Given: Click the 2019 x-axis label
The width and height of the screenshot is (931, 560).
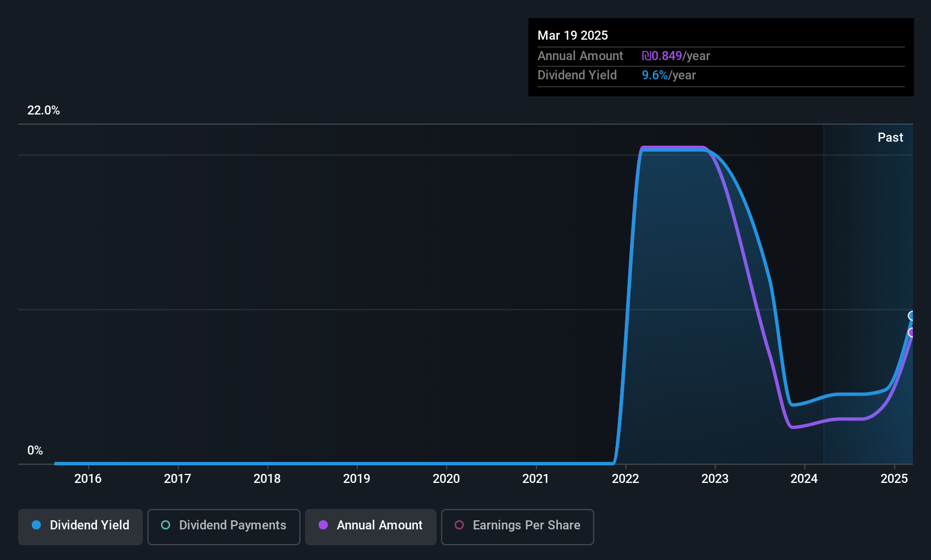Looking at the screenshot, I should point(357,479).
